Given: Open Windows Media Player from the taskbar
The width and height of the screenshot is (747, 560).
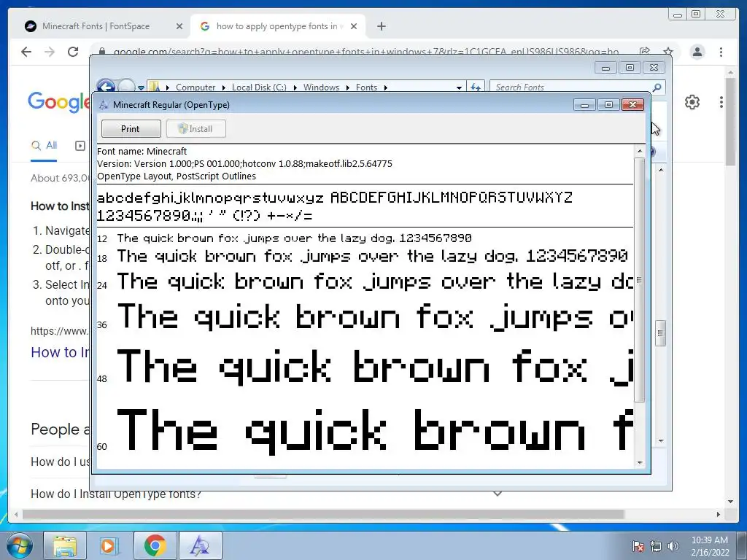Looking at the screenshot, I should (x=109, y=545).
